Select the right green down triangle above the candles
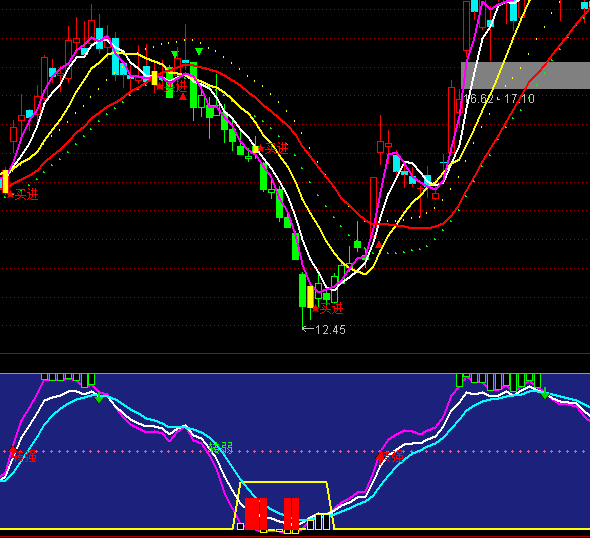 tap(199, 51)
